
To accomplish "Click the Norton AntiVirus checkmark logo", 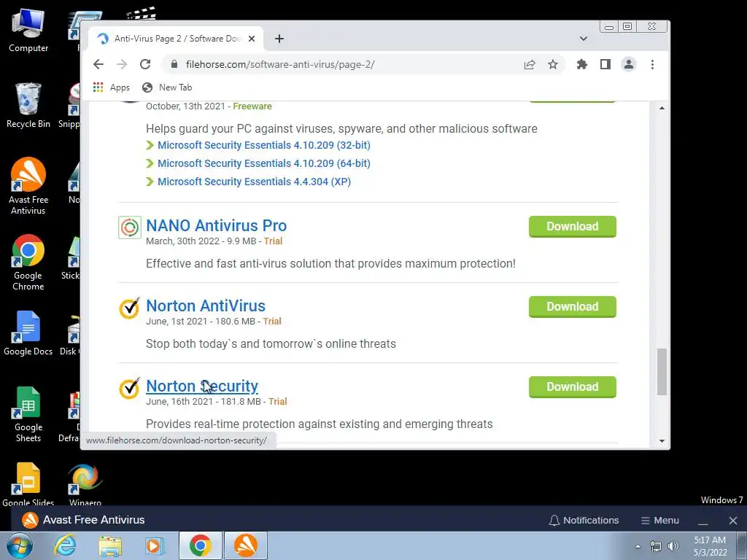I will tap(130, 308).
